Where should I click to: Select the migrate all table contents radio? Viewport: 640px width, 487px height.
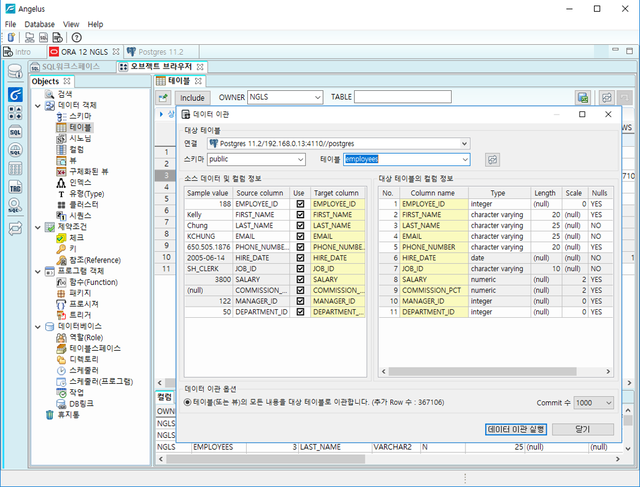click(187, 402)
